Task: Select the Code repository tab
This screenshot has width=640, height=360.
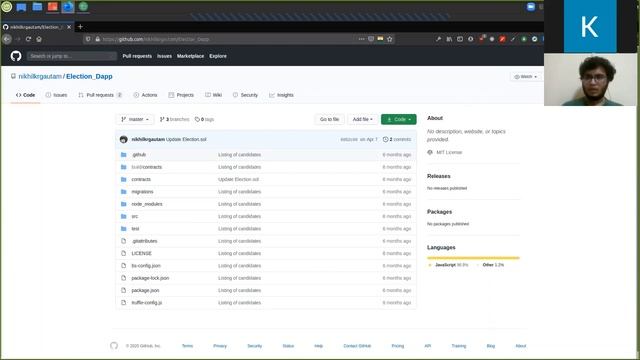Action: [x=25, y=95]
